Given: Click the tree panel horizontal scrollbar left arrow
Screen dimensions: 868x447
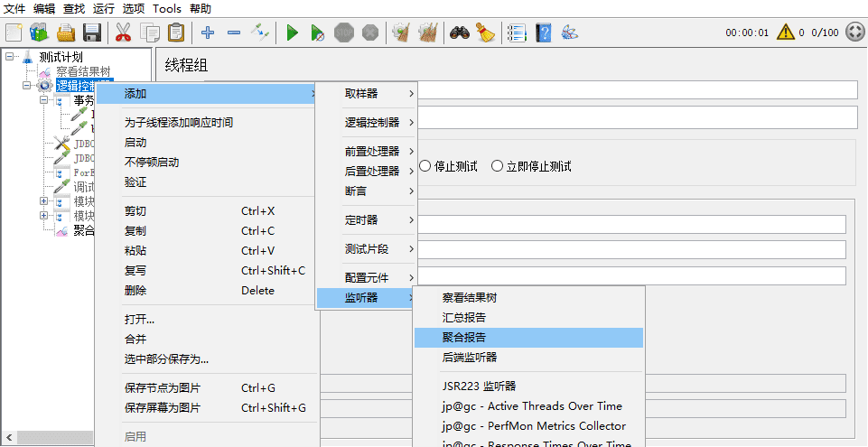Looking at the screenshot, I should (x=8, y=436).
